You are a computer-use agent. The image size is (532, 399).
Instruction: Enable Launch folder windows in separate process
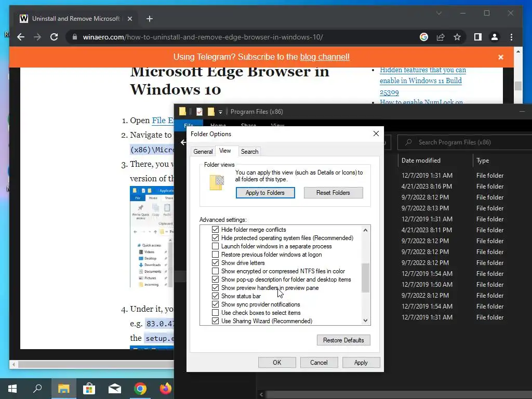coord(215,246)
